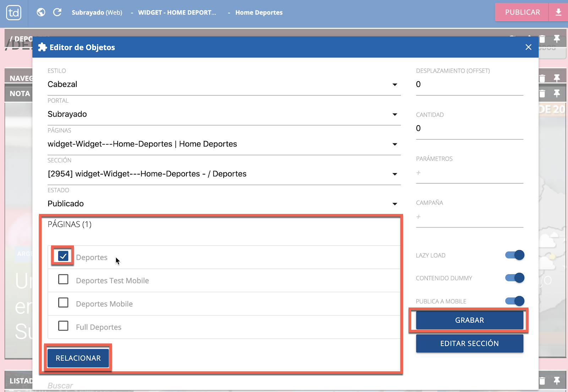Open the Estilo dropdown showing Cabezal
The height and width of the screenshot is (392, 568).
pos(224,84)
